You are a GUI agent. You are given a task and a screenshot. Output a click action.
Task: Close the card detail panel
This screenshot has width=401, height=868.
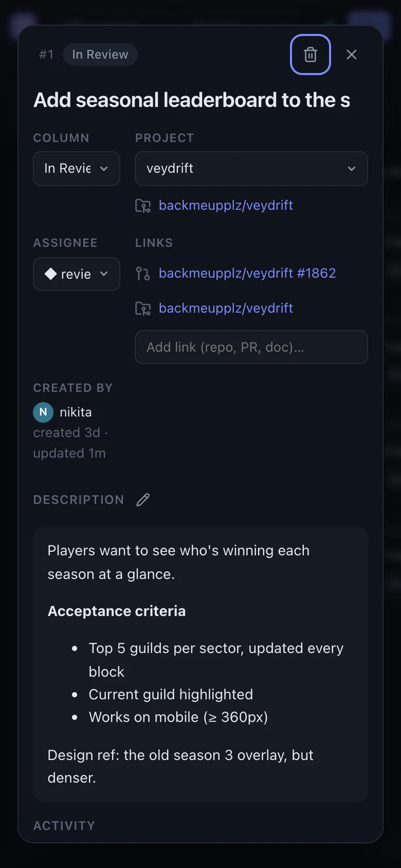tap(352, 55)
